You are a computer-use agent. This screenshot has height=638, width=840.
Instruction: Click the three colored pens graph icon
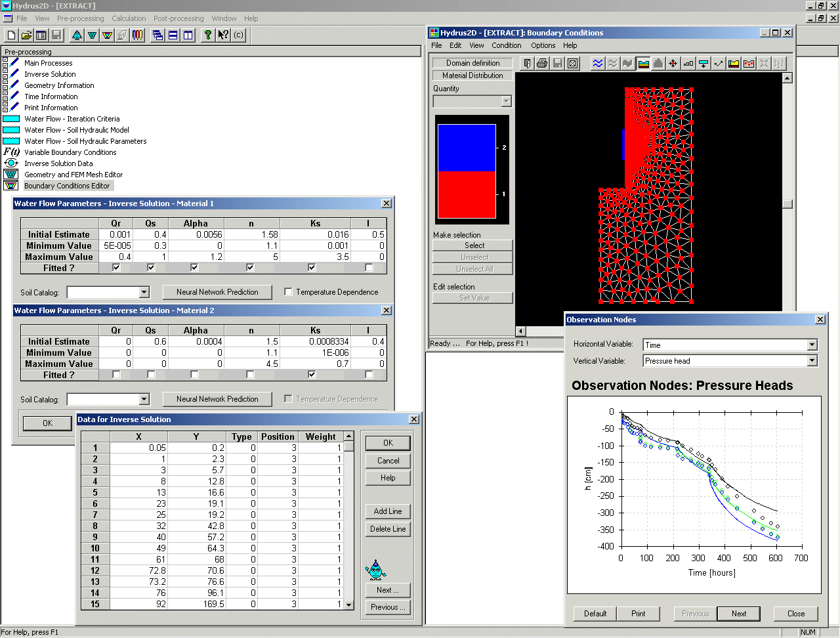click(x=138, y=35)
